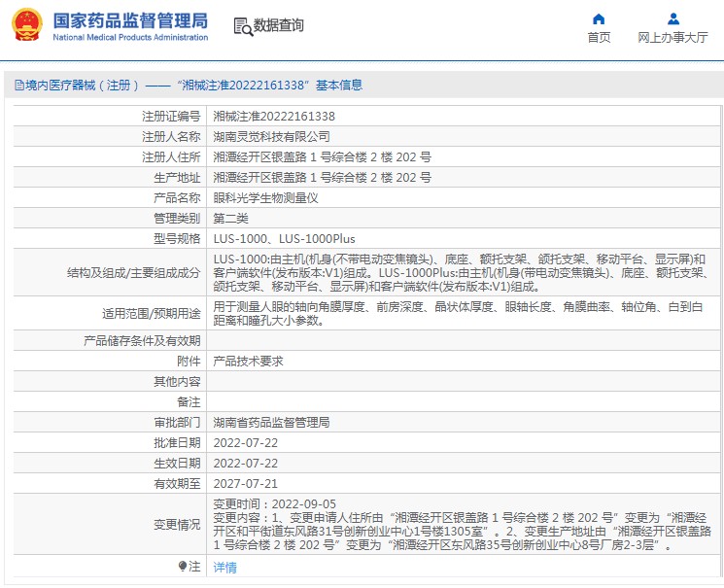This screenshot has height=588, width=724.
Task: Go to 网上办事大厅 text link
Action: tap(672, 38)
